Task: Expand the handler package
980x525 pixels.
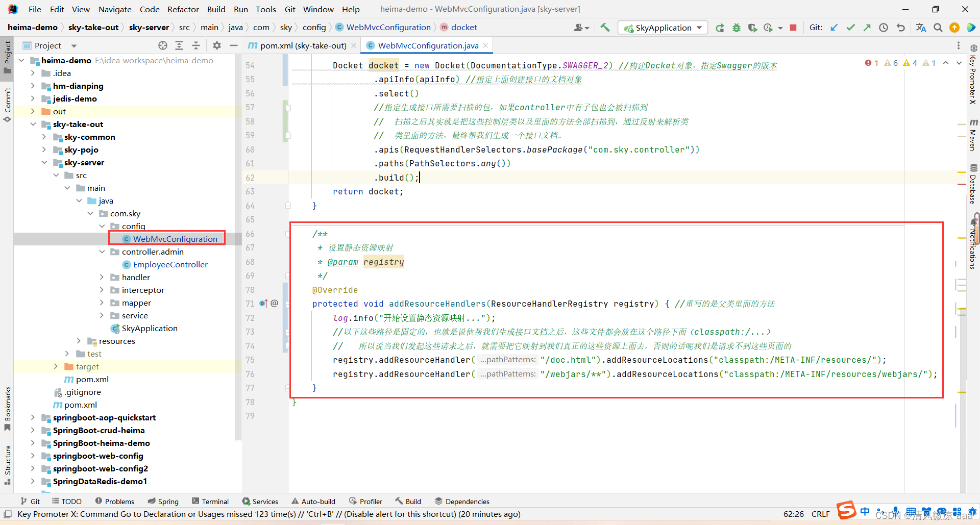Action: pos(102,277)
